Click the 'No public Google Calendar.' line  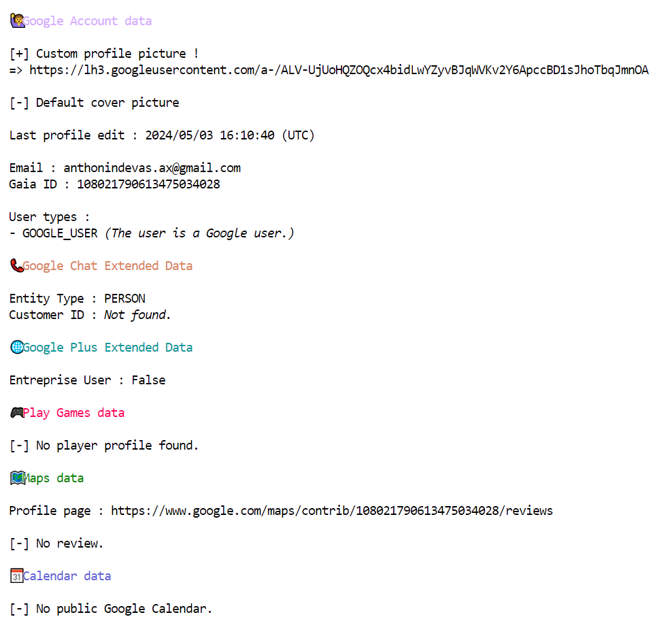click(111, 609)
